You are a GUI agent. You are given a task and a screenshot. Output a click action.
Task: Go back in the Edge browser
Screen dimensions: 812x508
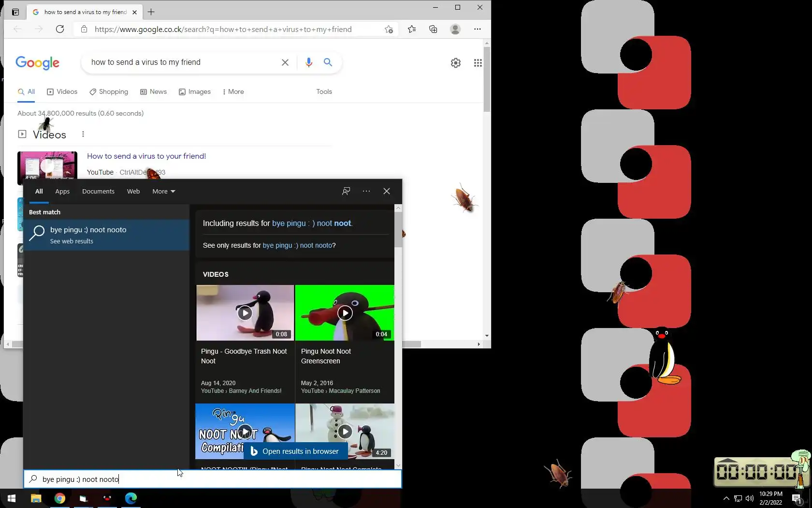[18, 29]
